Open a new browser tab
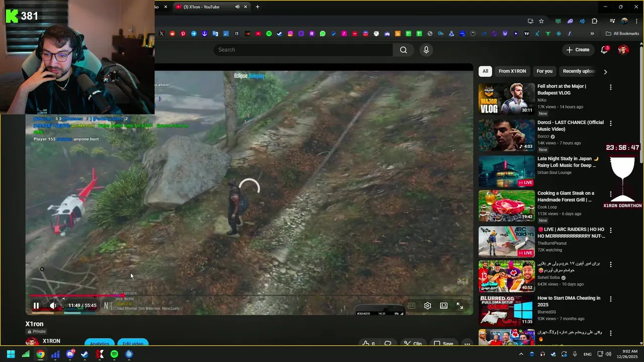The image size is (644, 362). click(258, 7)
